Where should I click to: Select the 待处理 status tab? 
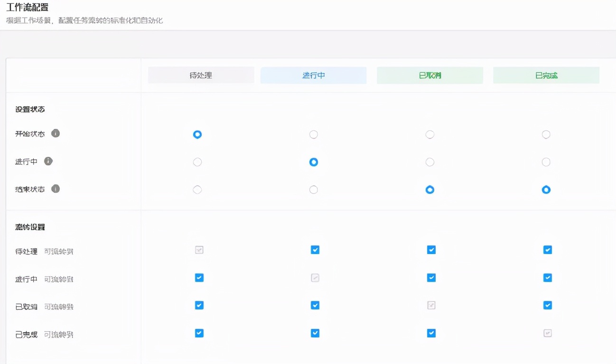pyautogui.click(x=201, y=75)
